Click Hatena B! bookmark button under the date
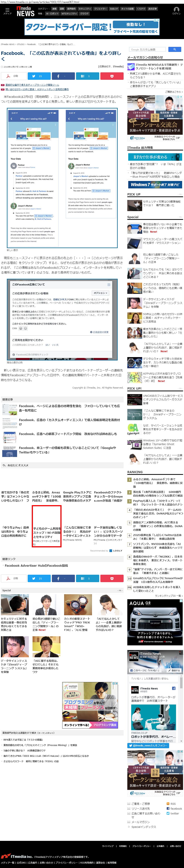The width and height of the screenshot is (184, 868). coord(88,76)
